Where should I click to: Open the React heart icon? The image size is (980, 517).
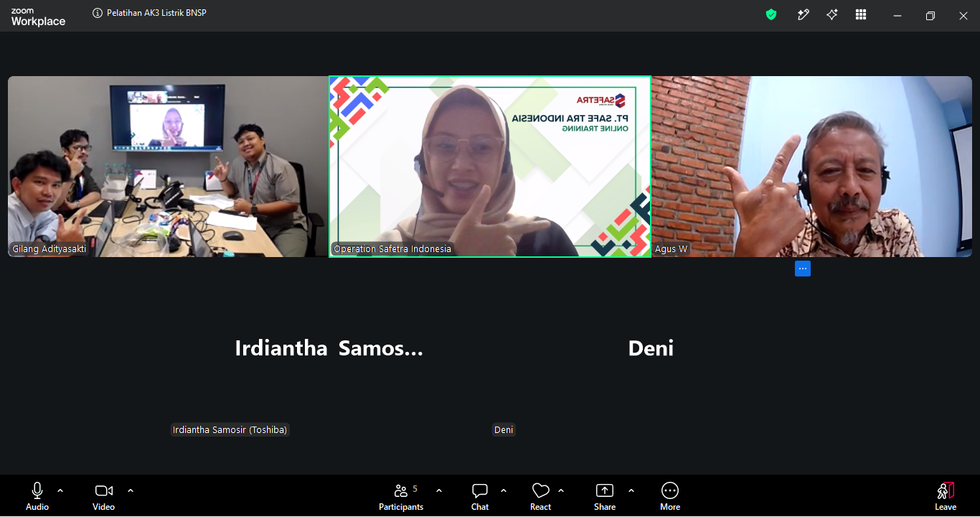point(540,496)
